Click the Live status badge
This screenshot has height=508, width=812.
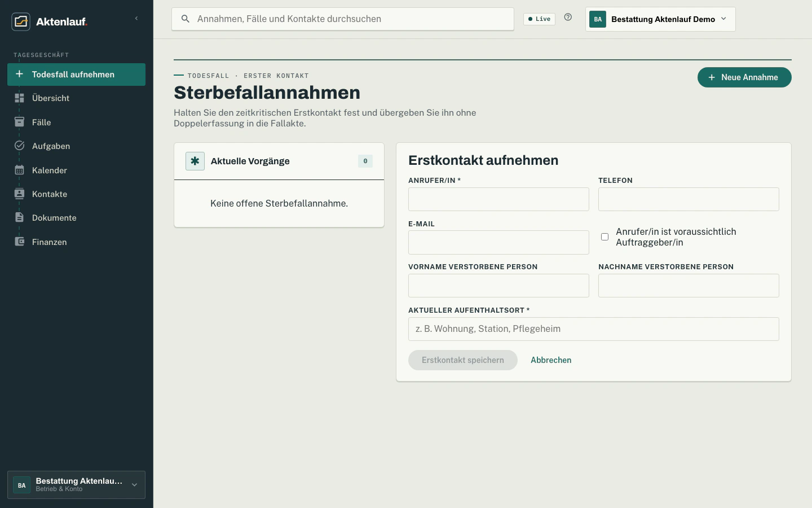pos(539,19)
